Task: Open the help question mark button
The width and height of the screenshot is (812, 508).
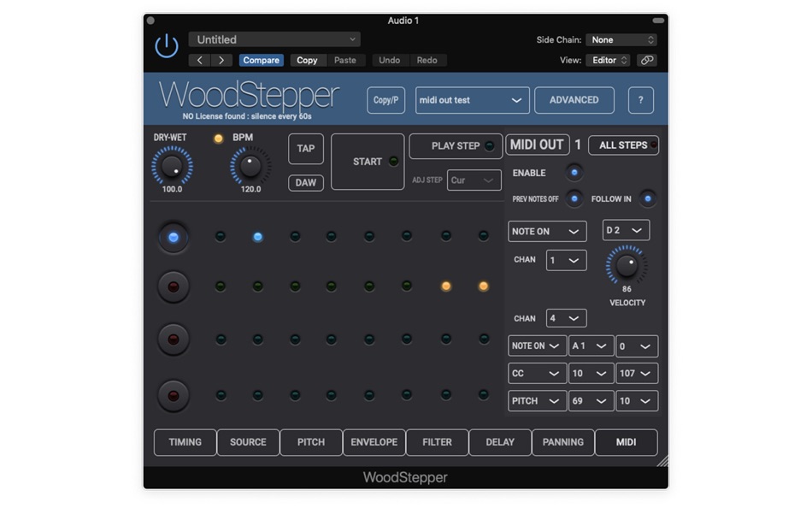Action: click(640, 100)
